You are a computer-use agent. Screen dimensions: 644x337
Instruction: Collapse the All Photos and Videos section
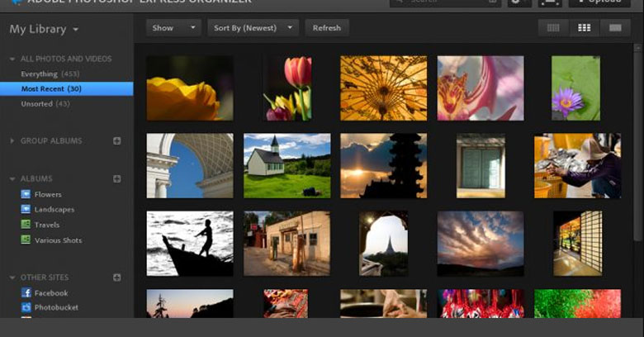(x=12, y=59)
